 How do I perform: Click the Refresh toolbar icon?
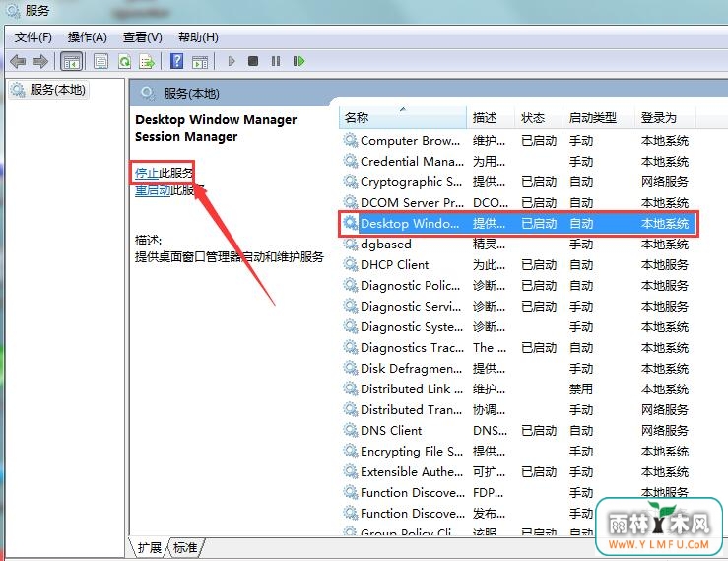(124, 61)
